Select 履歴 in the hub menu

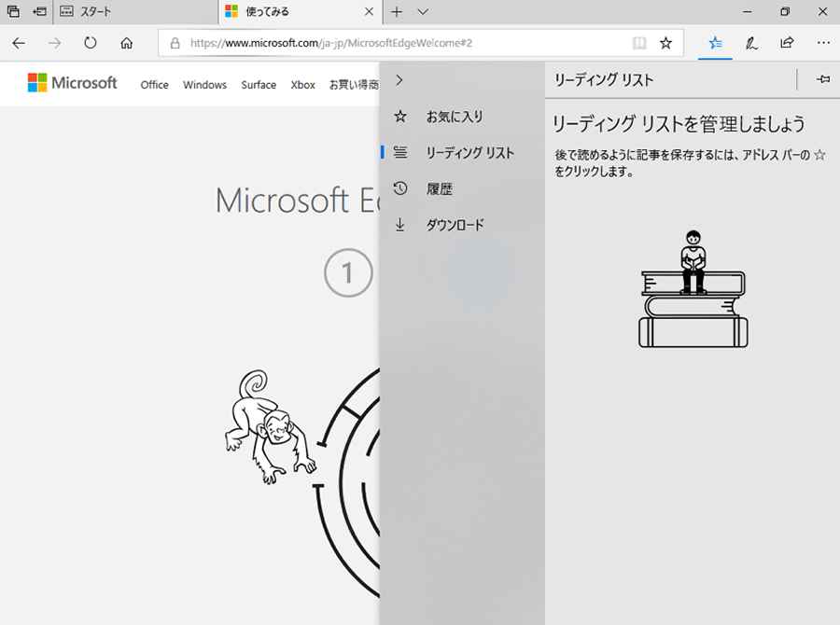(x=462, y=188)
